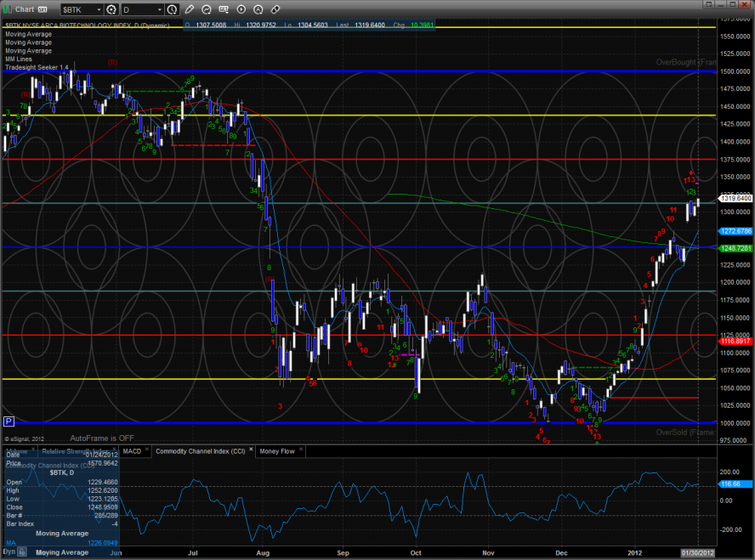Click the Chg value 10.3981
The width and height of the screenshot is (755, 560).
pos(422,25)
